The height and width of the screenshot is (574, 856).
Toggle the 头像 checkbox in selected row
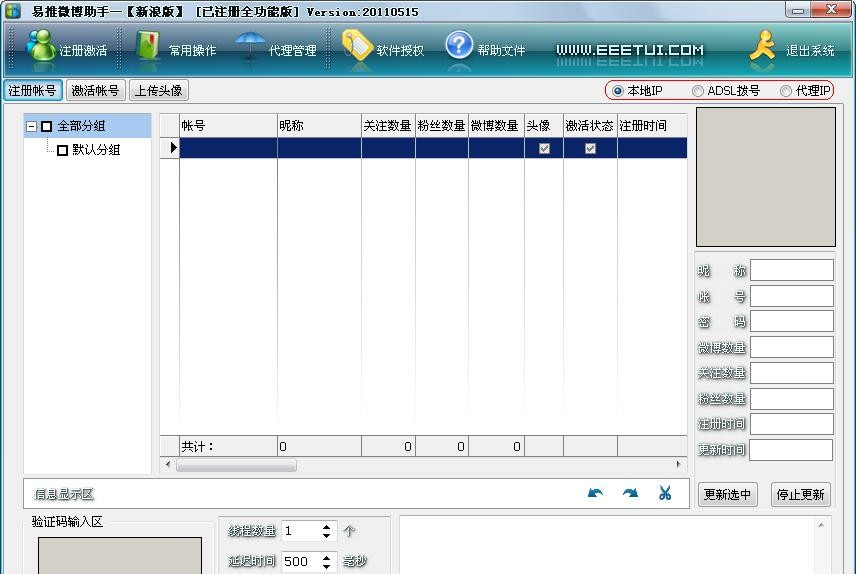pos(544,148)
